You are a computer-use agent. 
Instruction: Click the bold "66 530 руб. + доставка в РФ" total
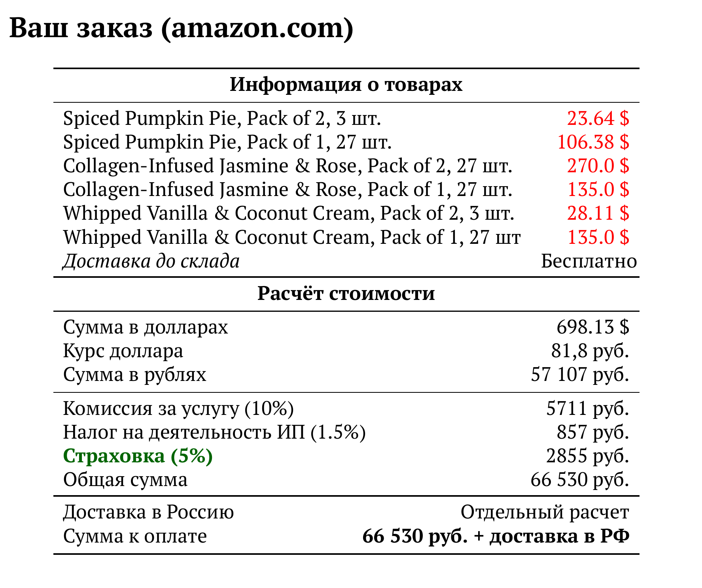[x=496, y=537]
